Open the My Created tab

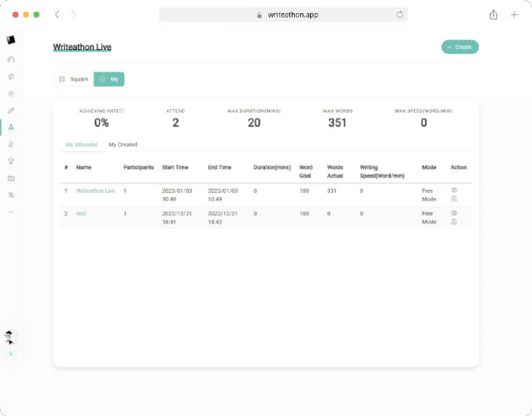point(123,145)
